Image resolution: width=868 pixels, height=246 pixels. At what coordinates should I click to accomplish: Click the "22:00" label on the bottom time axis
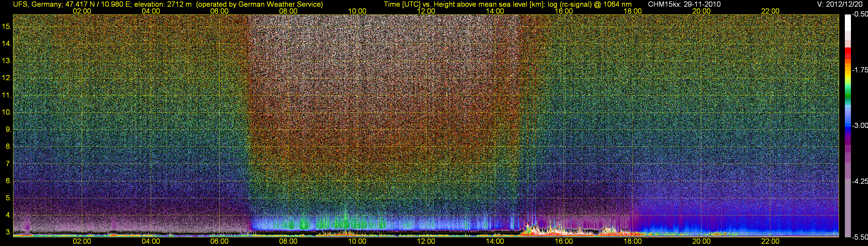point(770,241)
